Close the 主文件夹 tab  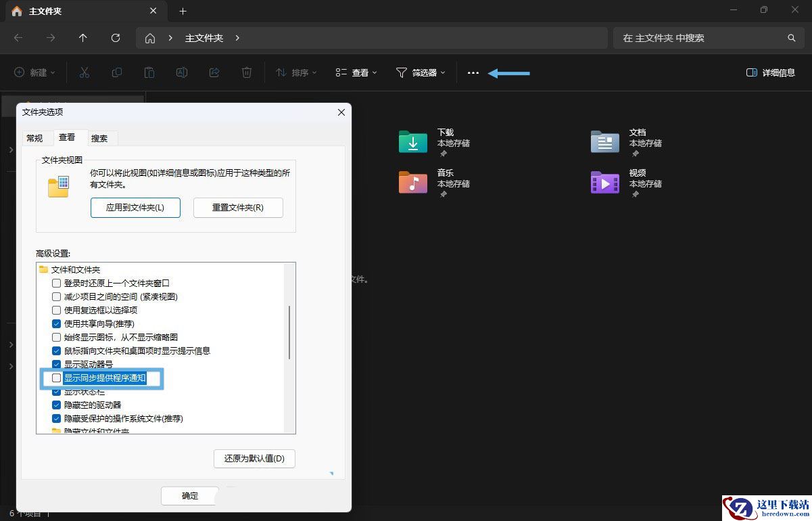153,11
